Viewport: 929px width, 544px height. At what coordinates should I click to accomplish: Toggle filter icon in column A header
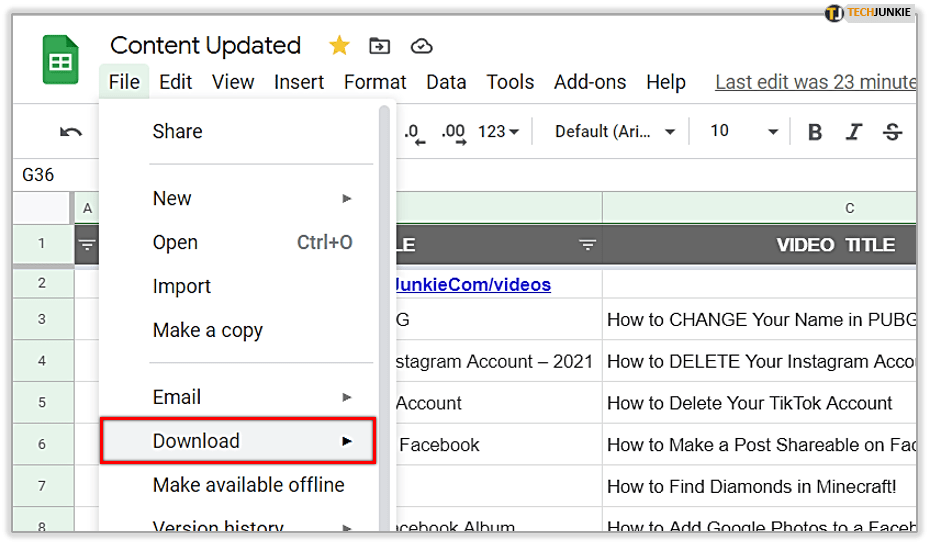tap(88, 245)
